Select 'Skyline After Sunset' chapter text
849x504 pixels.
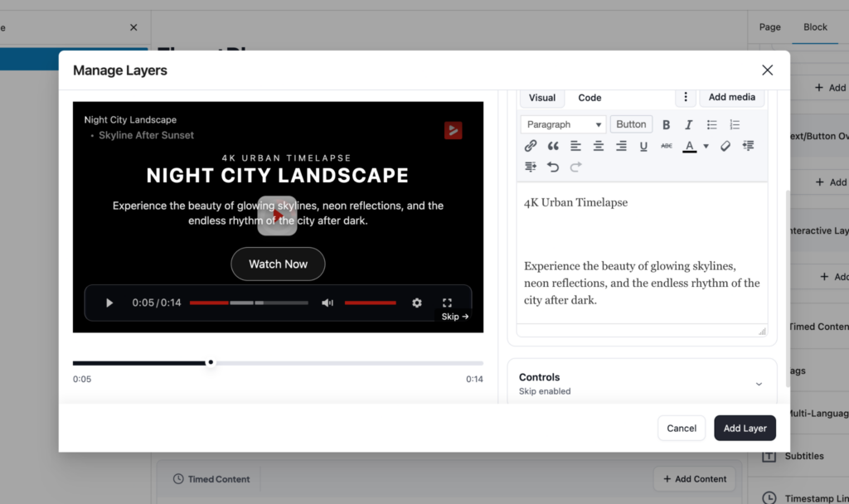tap(146, 135)
